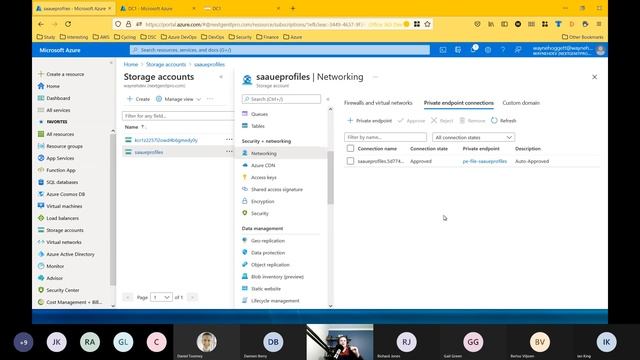Open Storage accounts breadcrumb link
Viewport: 640px width, 360px height.
pos(166,64)
